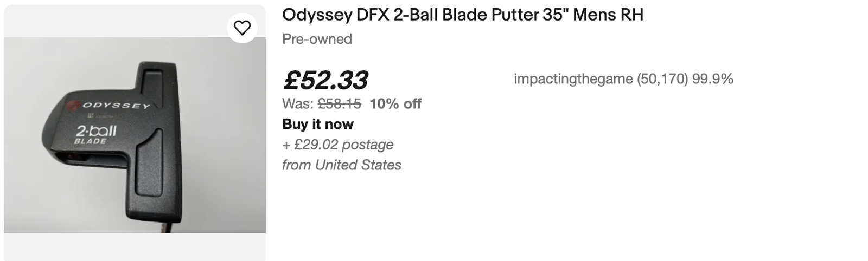The width and height of the screenshot is (868, 261).
Task: Open seller impactingthegame's profile
Action: click(573, 79)
